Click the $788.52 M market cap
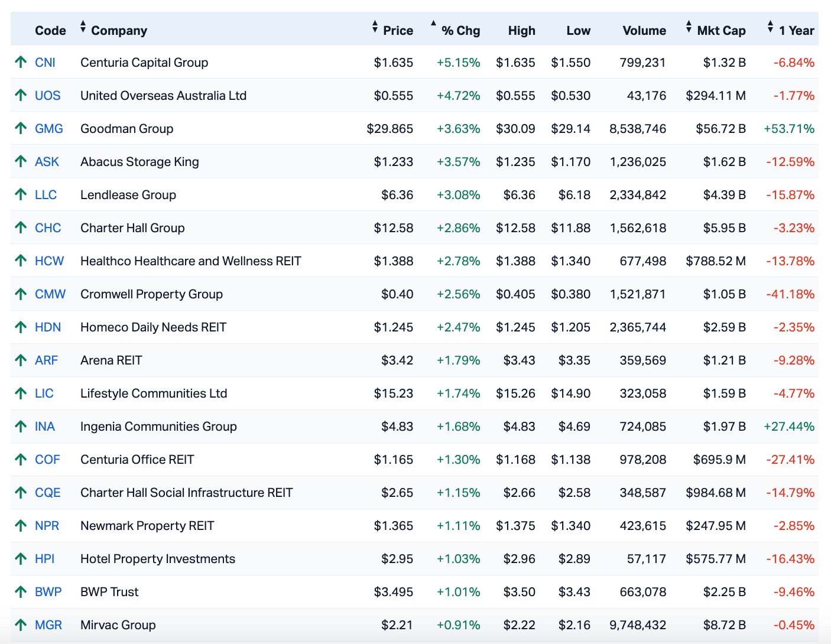831x644 pixels. click(716, 261)
